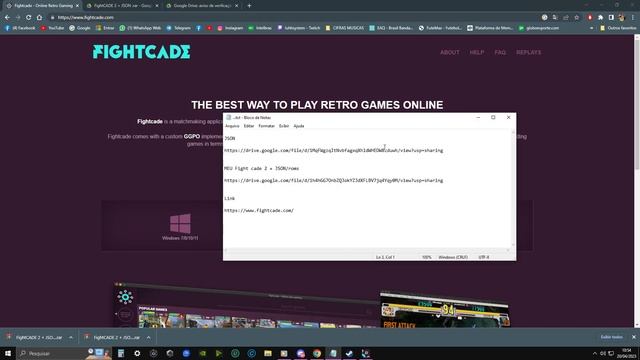Click the JSON text line in Notepad
Image resolution: width=640 pixels, height=360 pixels.
click(x=230, y=138)
